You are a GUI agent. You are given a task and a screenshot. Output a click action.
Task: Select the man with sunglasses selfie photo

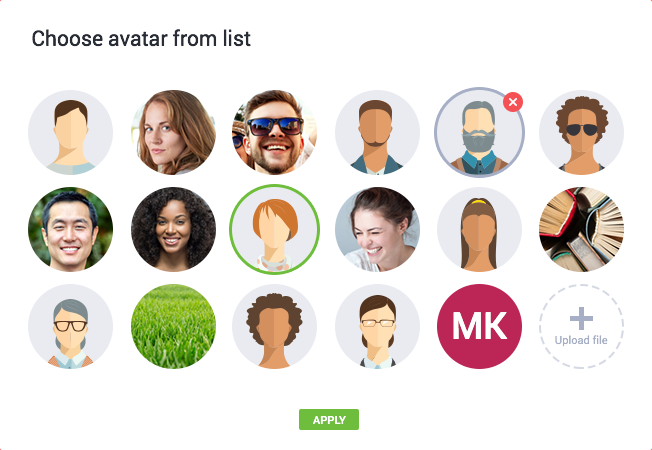coord(274,132)
